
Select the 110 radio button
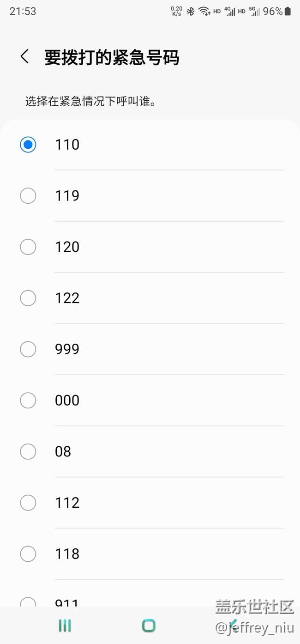coord(28,145)
